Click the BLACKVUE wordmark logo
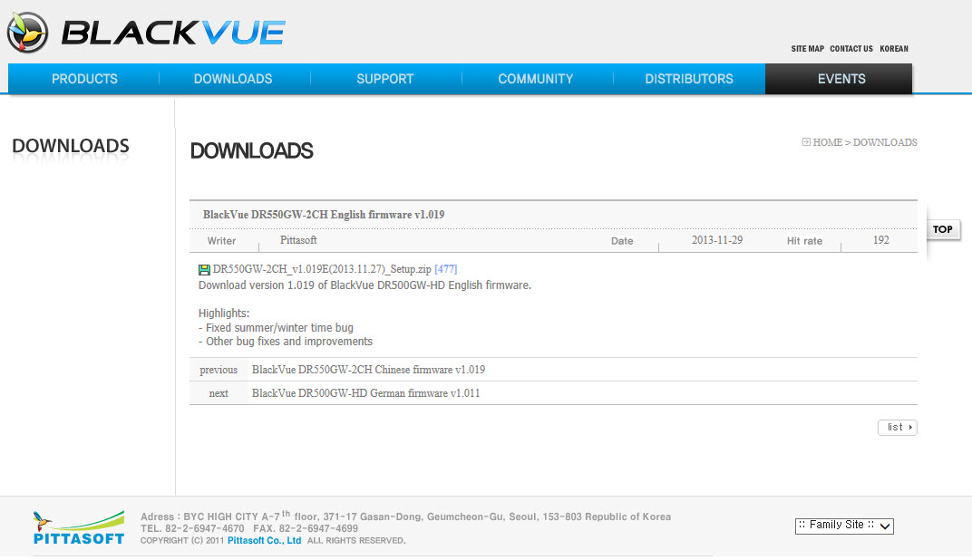The image size is (972, 560). [x=173, y=33]
